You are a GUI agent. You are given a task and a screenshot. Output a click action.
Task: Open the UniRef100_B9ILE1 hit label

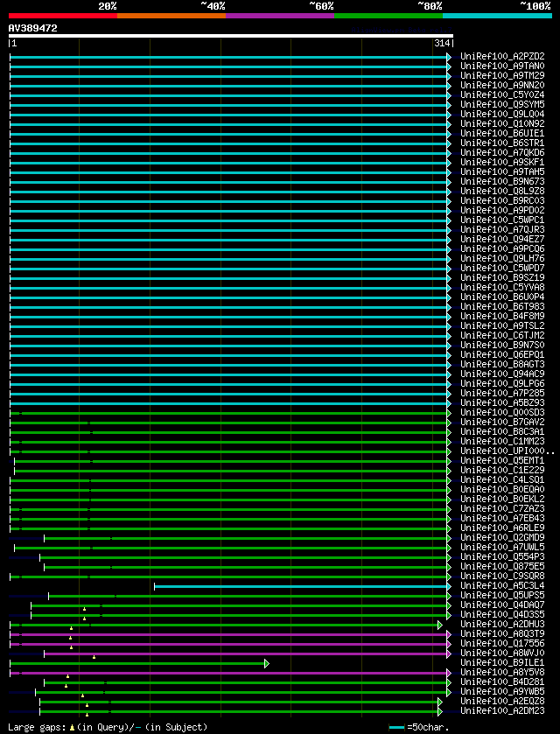502,663
